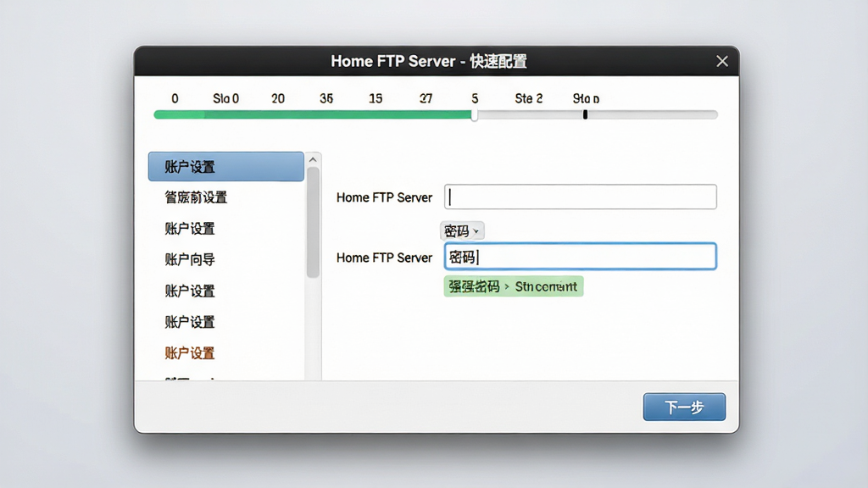Click the 'Ste 2' step label

(529, 98)
